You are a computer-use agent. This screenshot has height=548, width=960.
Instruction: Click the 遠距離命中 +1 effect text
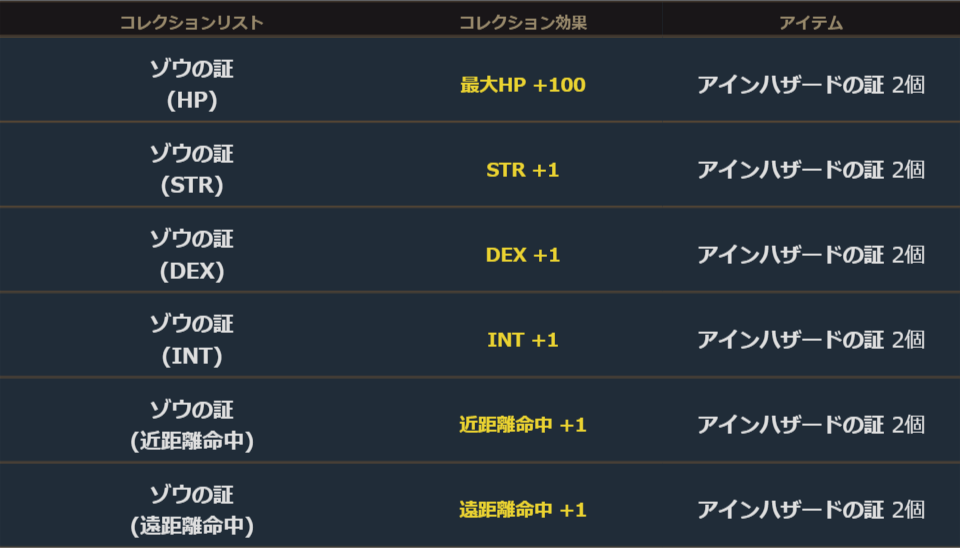pos(522,510)
